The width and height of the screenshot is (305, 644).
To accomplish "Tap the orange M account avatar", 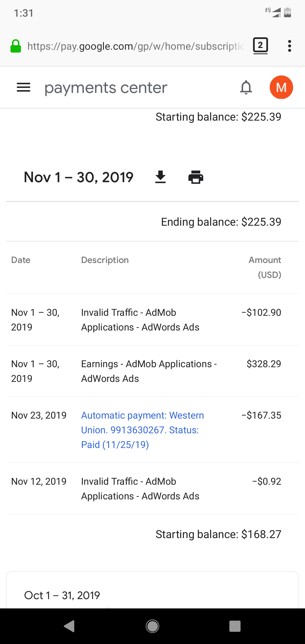I will 281,88.
